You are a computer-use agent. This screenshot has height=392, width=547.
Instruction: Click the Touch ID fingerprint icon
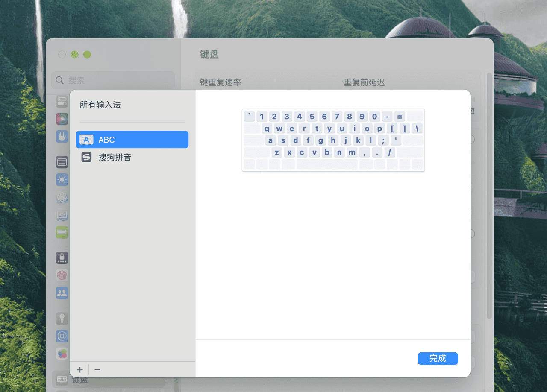coord(62,275)
